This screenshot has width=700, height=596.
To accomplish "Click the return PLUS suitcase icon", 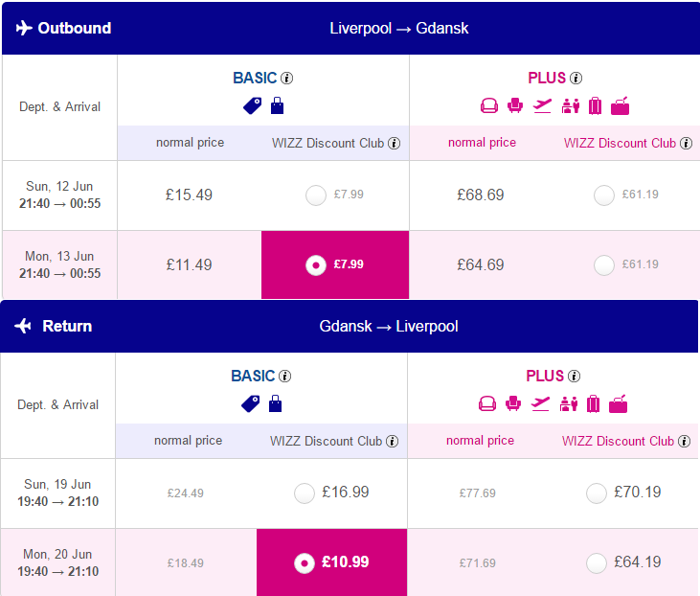I will tap(593, 404).
